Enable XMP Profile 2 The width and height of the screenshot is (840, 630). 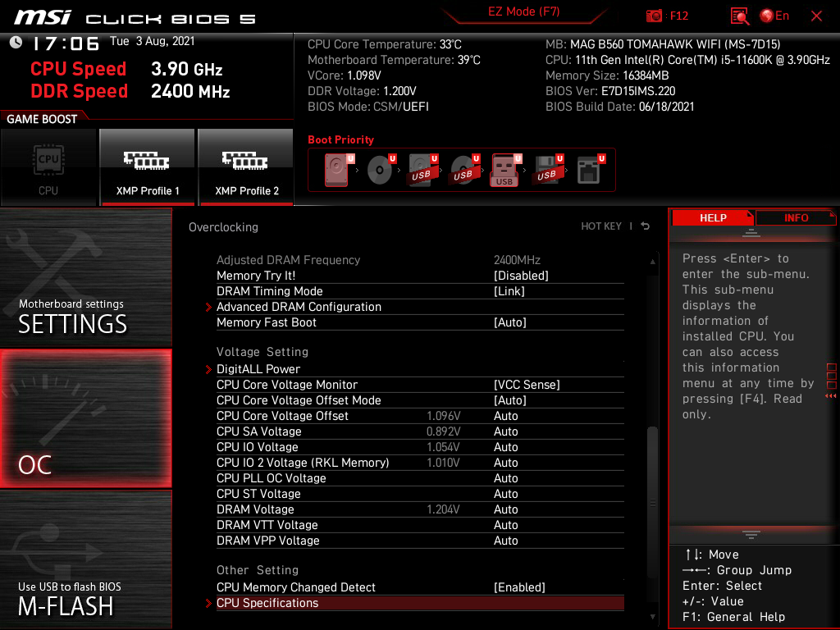coord(246,167)
